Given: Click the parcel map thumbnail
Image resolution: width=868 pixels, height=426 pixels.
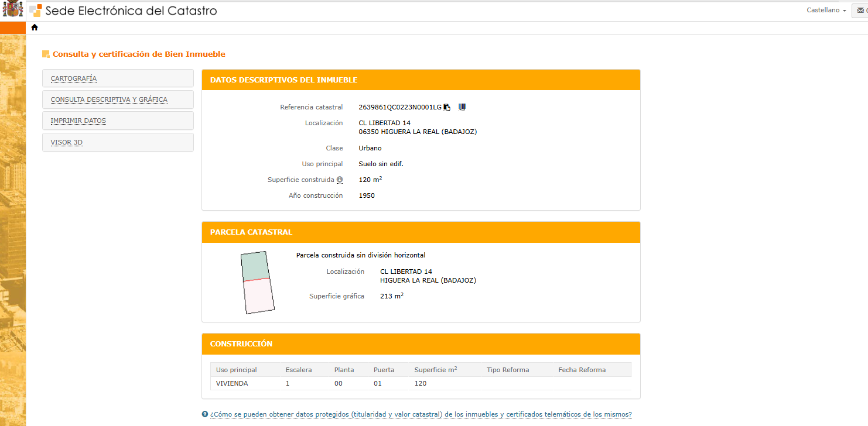Looking at the screenshot, I should coord(257,283).
